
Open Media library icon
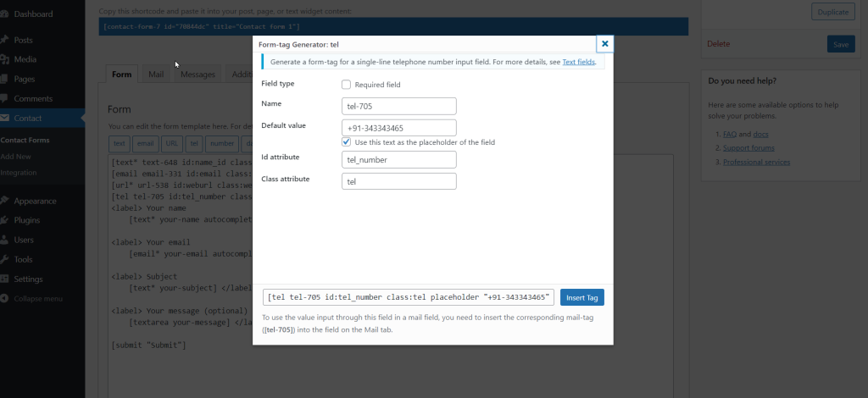point(5,59)
